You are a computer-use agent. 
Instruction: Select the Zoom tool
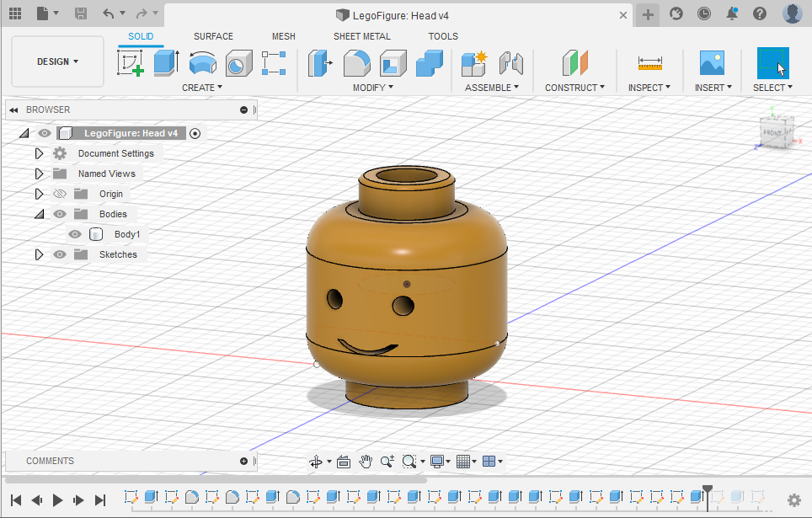(387, 461)
